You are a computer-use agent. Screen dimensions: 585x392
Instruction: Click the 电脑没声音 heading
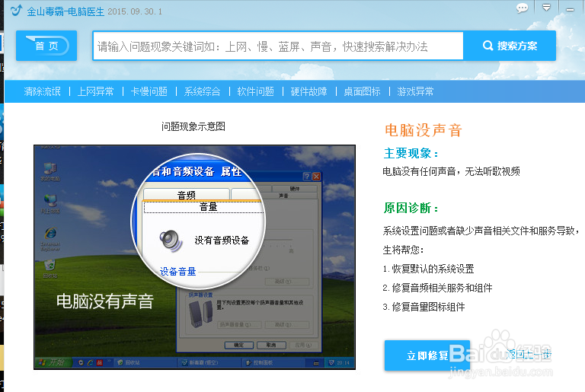pyautogui.click(x=424, y=131)
